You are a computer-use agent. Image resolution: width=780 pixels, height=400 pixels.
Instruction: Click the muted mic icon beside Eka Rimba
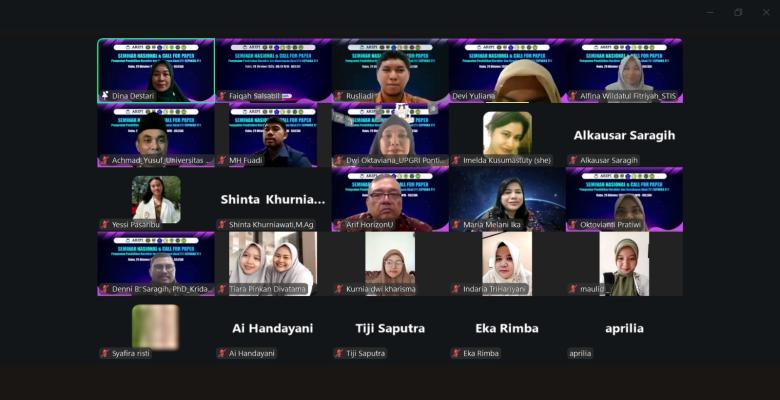point(456,353)
